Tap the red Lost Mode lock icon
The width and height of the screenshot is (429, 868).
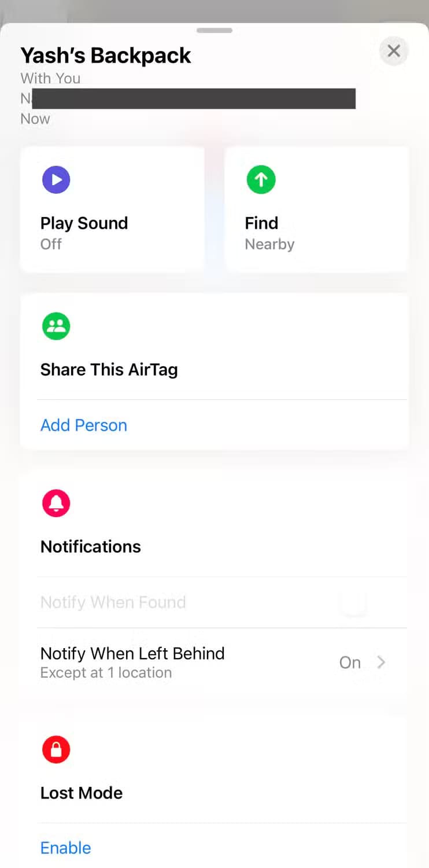point(56,750)
